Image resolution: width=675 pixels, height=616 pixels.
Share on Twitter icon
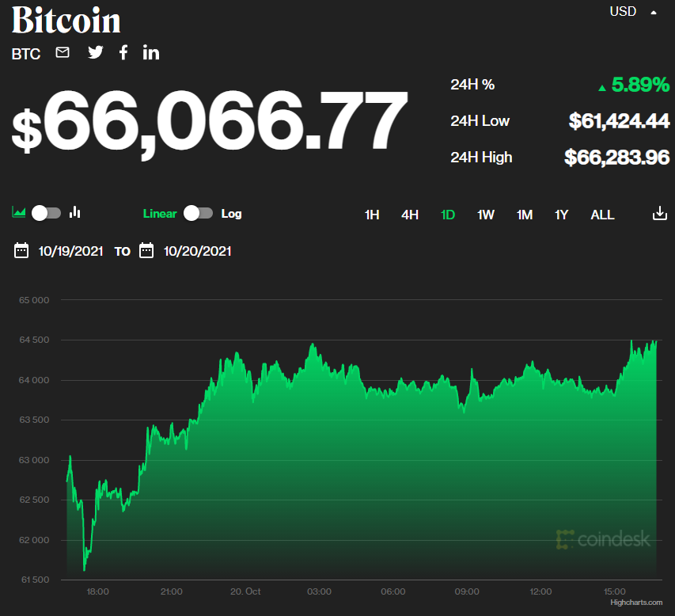coord(96,53)
